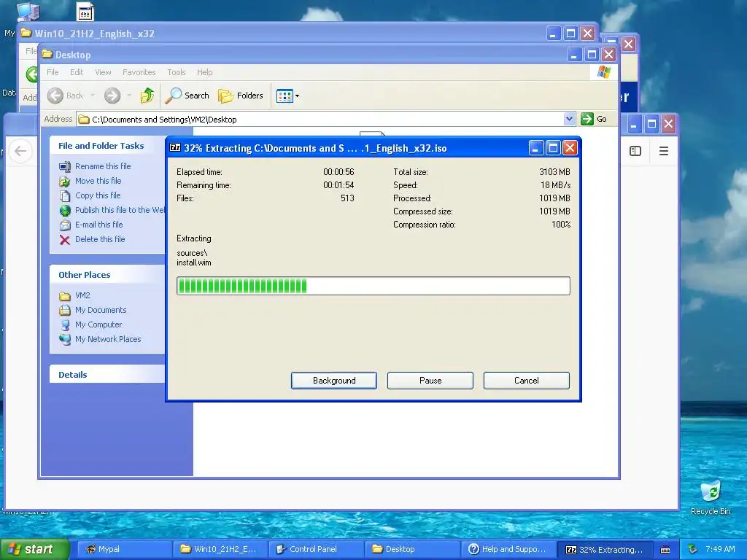Screen dimensions: 747x560
Task: Click the Start button
Action: tap(35, 549)
